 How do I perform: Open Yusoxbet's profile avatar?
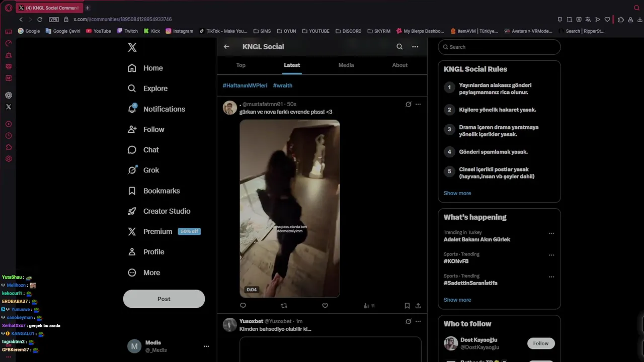coord(230,325)
